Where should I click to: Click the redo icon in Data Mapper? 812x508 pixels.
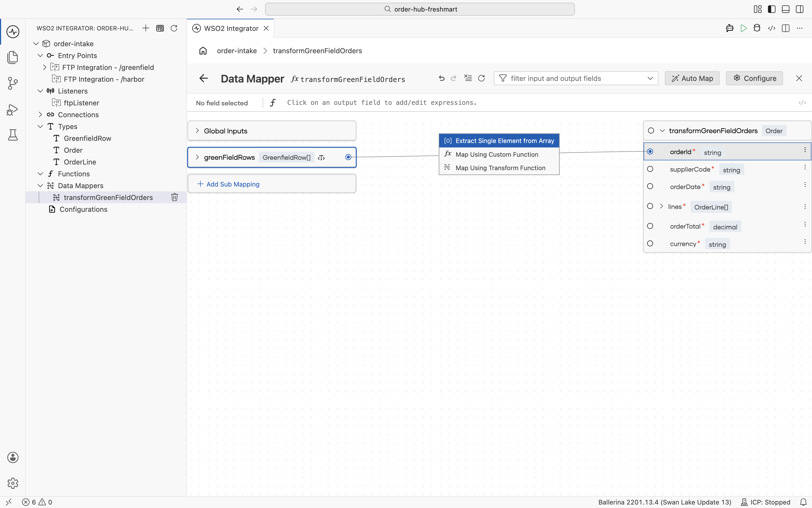pos(454,78)
